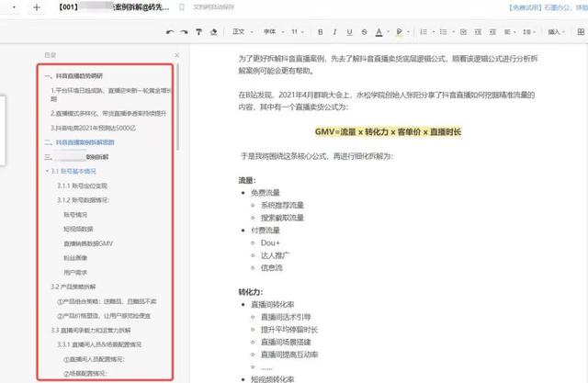
Task: Activate the format painter tool
Action: click(198, 32)
